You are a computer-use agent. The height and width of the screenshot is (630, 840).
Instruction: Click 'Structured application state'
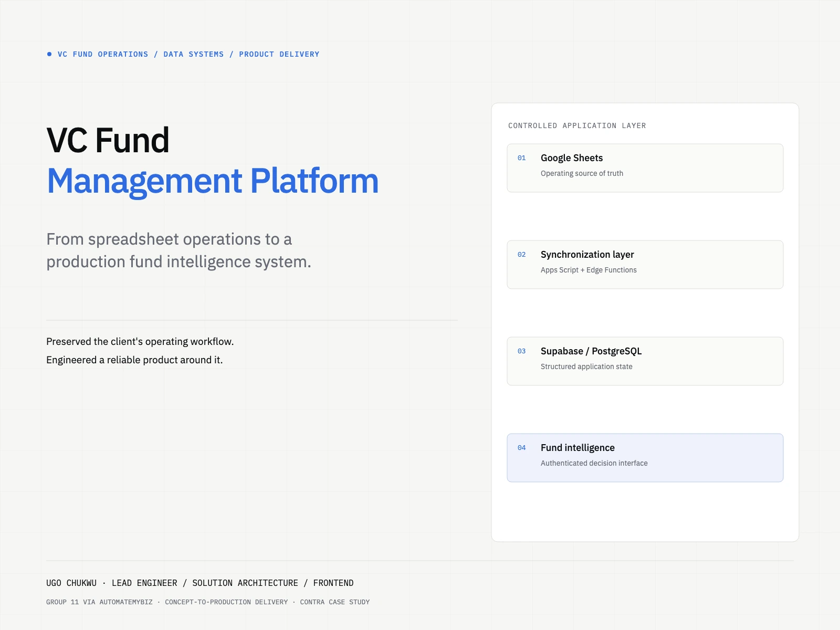click(586, 367)
